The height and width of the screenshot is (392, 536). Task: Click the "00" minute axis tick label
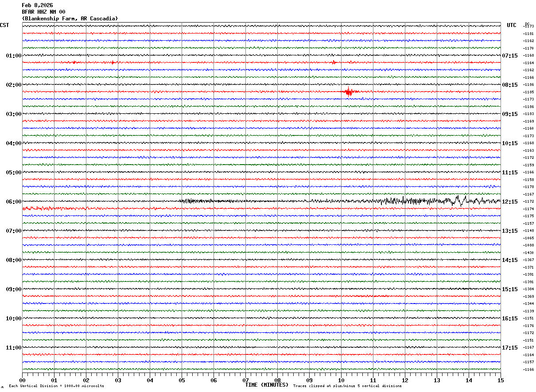(x=22, y=380)
